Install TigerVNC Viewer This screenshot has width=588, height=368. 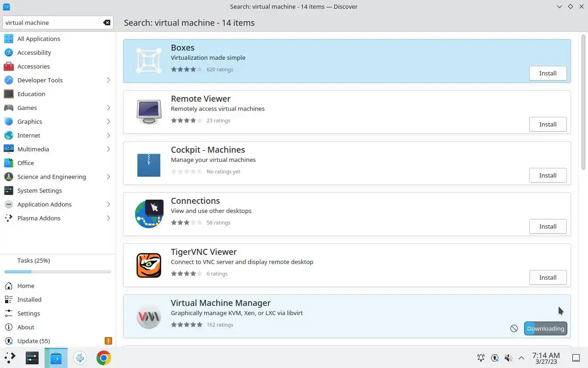tap(548, 277)
